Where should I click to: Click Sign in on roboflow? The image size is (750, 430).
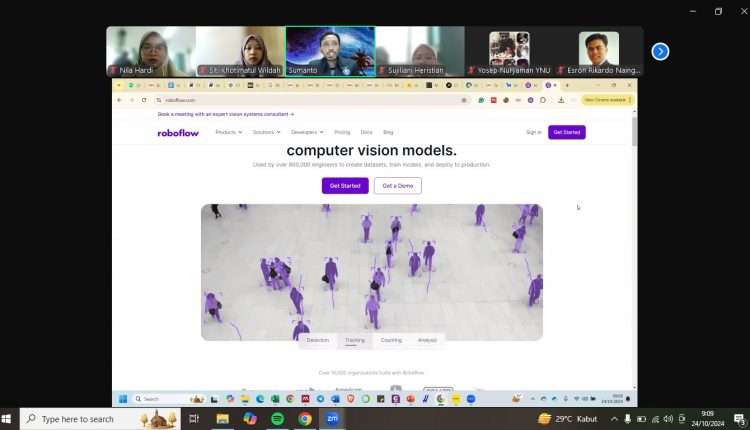(x=534, y=132)
